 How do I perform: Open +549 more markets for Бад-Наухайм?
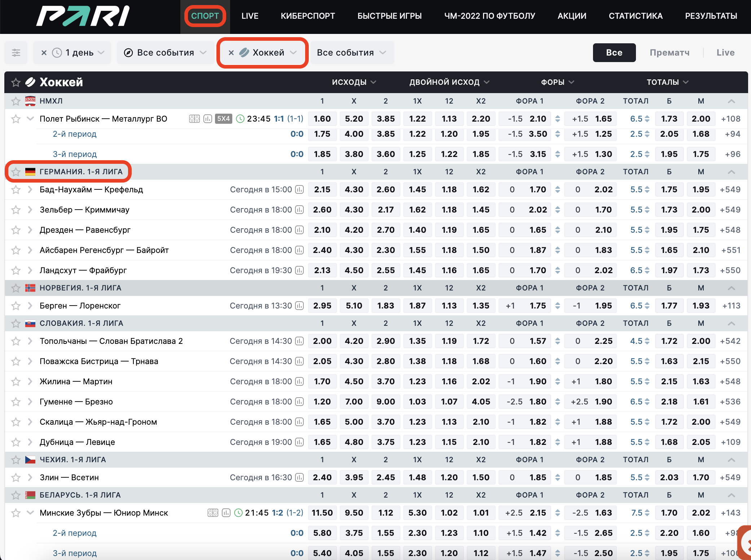point(730,189)
